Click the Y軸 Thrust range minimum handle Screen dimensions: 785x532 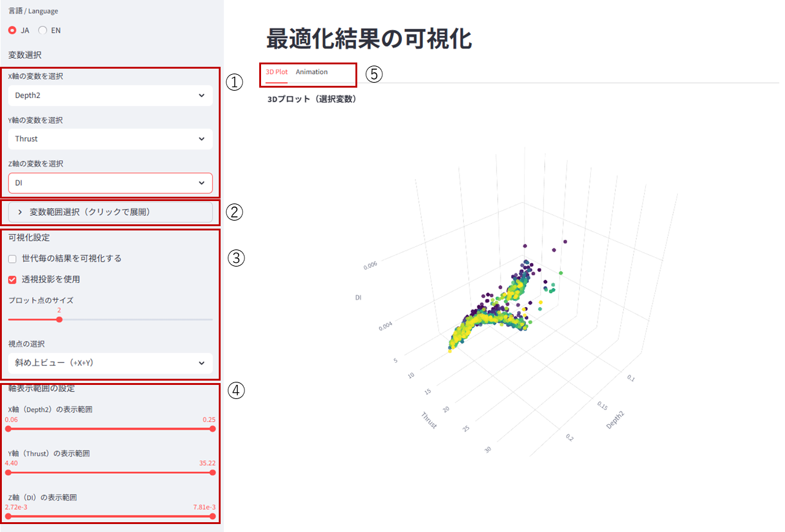[8, 473]
